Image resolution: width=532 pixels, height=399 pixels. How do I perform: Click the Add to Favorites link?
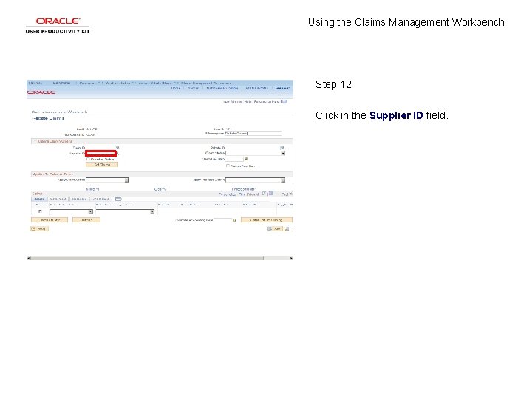[x=256, y=88]
